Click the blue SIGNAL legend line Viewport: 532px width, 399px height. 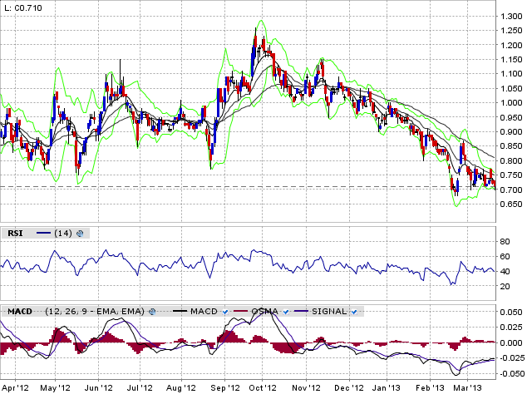tap(301, 311)
